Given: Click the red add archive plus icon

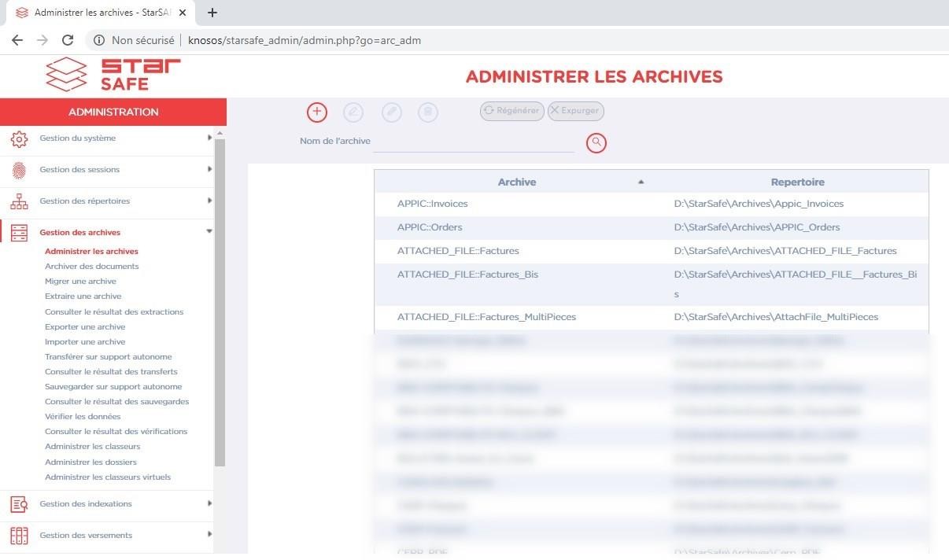Looking at the screenshot, I should pos(316,112).
